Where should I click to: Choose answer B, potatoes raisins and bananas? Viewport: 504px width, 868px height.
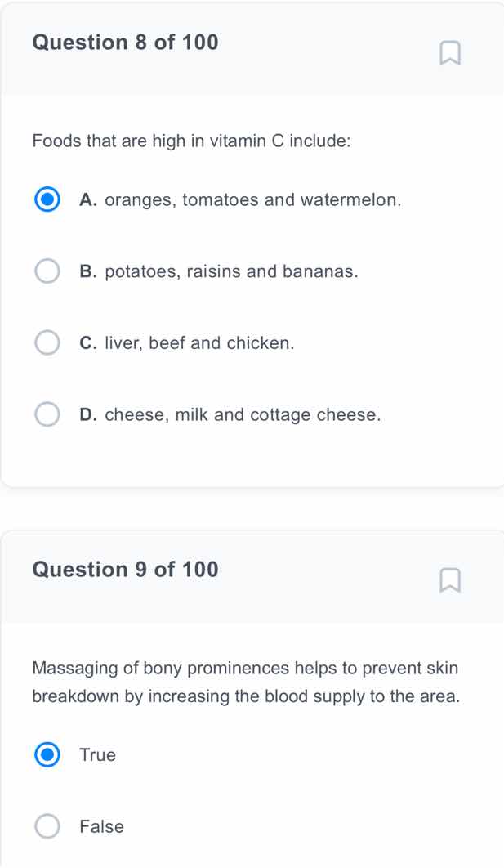47,271
